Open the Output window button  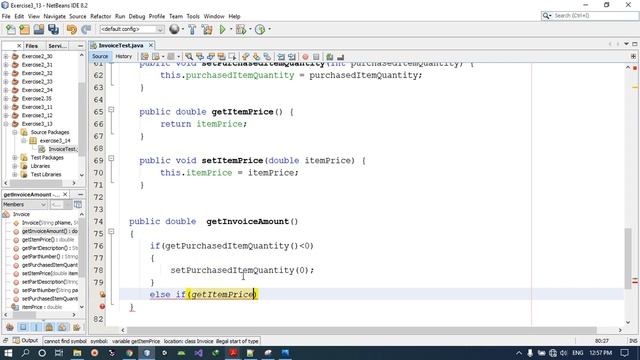(x=25, y=340)
